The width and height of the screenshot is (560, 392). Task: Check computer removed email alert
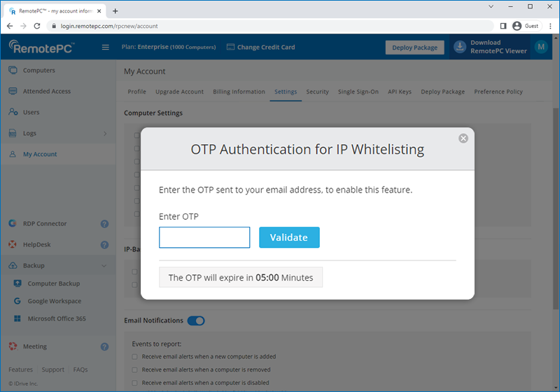[134, 370]
